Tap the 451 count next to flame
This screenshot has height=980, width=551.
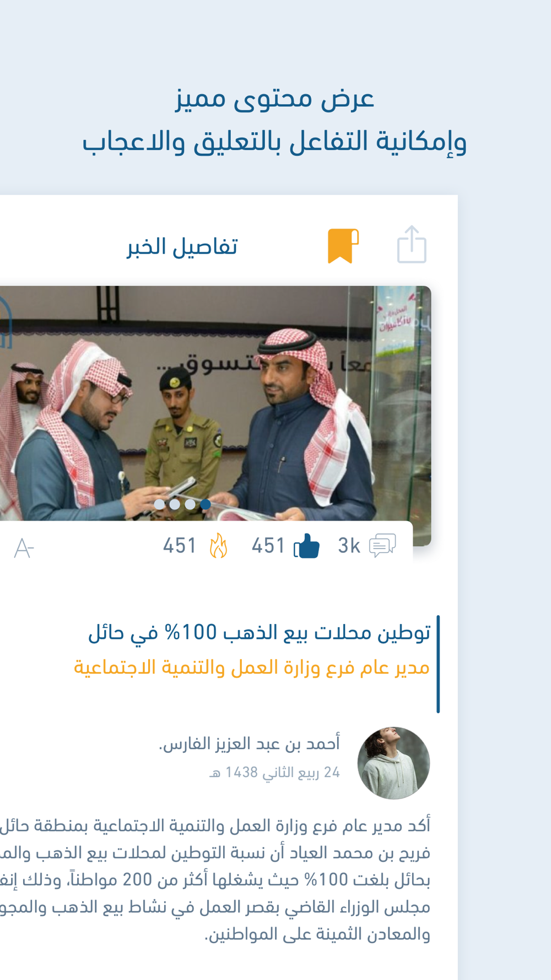click(180, 546)
